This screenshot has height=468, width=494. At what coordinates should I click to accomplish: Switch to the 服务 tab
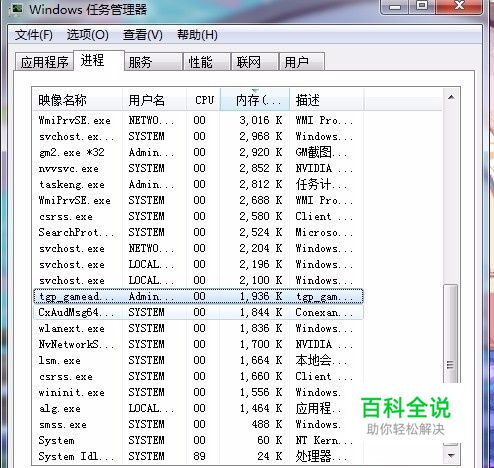click(153, 62)
